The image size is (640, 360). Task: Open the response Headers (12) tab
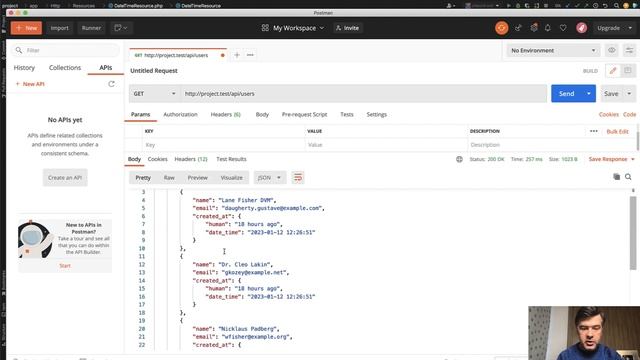point(191,159)
